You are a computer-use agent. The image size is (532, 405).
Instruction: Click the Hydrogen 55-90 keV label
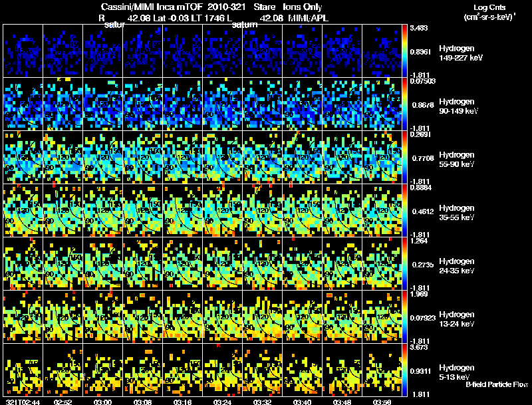456,160
